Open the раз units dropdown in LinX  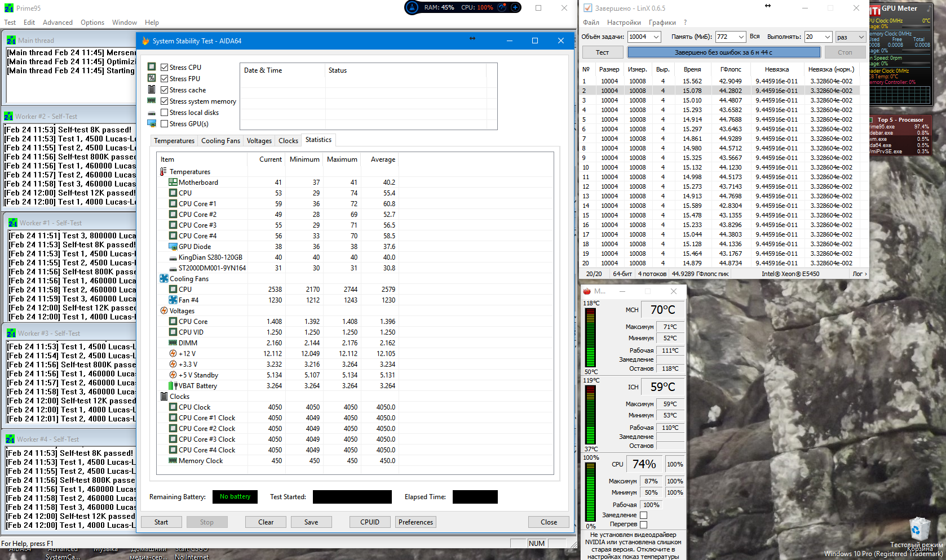coord(861,37)
